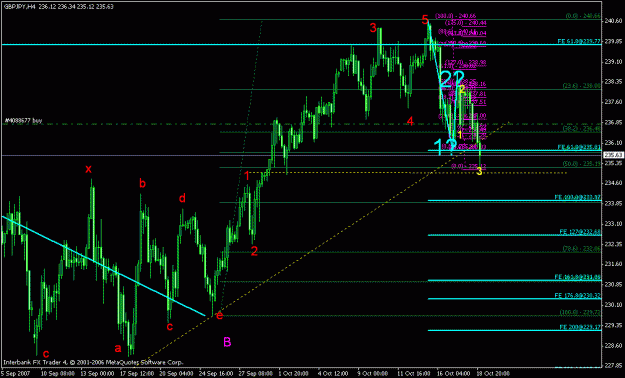Click the '(0.0) - 240.66' Fibonacci label
Image resolution: width=625 pixels, height=378 pixels.
583,16
